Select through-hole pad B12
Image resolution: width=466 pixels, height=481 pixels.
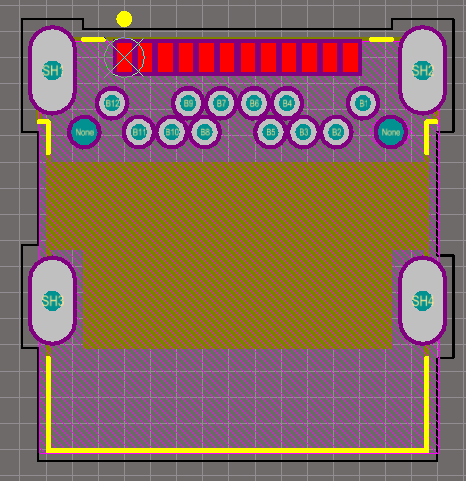pyautogui.click(x=112, y=103)
